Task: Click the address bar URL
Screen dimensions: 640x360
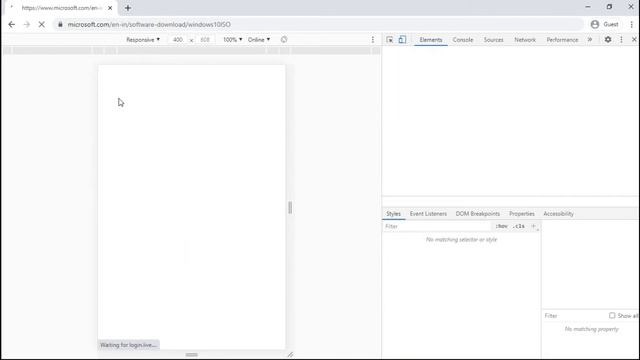Action: (149, 24)
